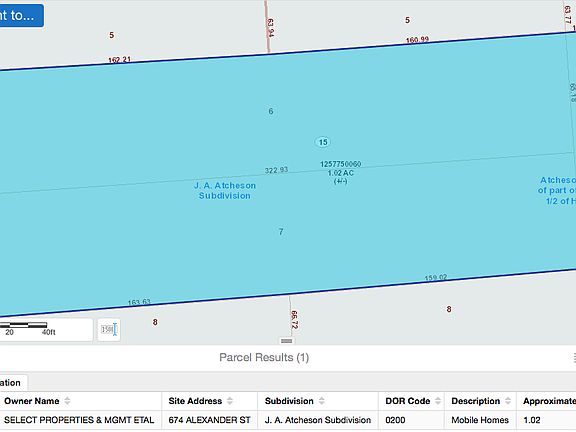Screen dimensions: 576x432
Task: Click the circled lot 15 map marker
Action: (x=323, y=142)
